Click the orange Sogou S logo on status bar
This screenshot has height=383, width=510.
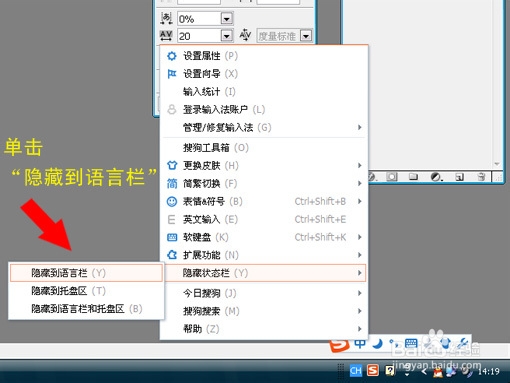pyautogui.click(x=339, y=345)
